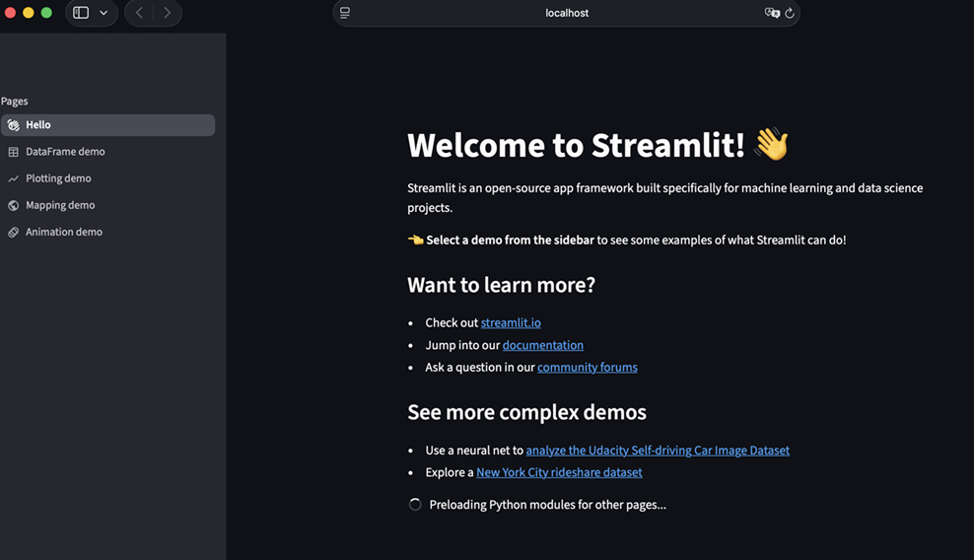Expand the sidebar dropdown chevron

point(104,13)
